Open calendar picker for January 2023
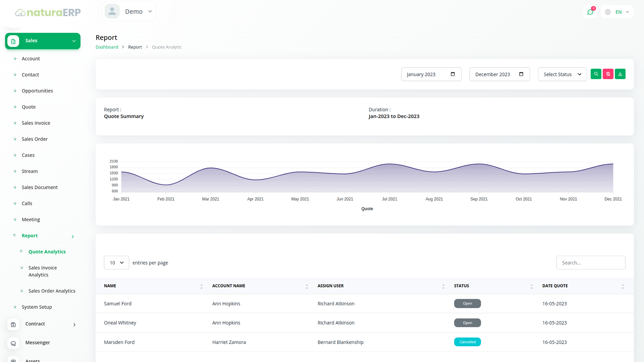This screenshot has width=644, height=362. (x=453, y=74)
